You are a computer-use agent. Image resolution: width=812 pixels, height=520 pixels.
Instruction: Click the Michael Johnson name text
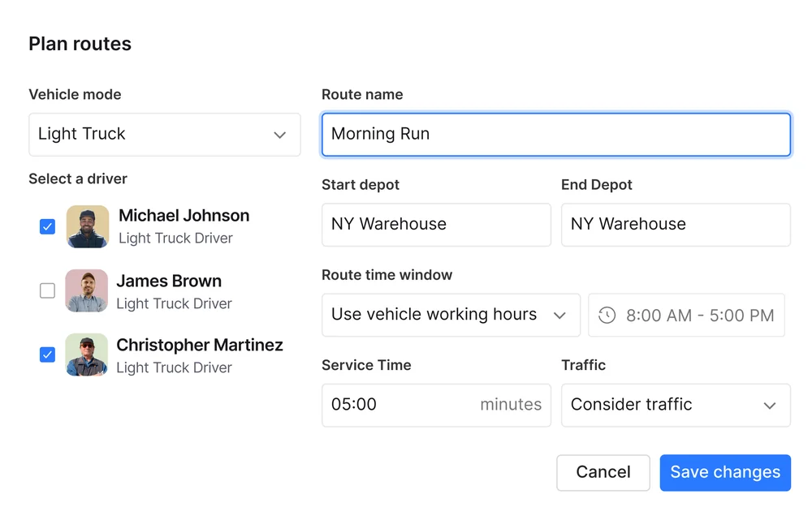(x=184, y=215)
